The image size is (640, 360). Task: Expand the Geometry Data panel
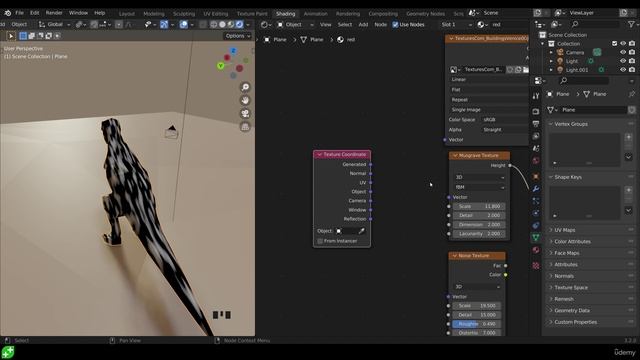coord(591,311)
